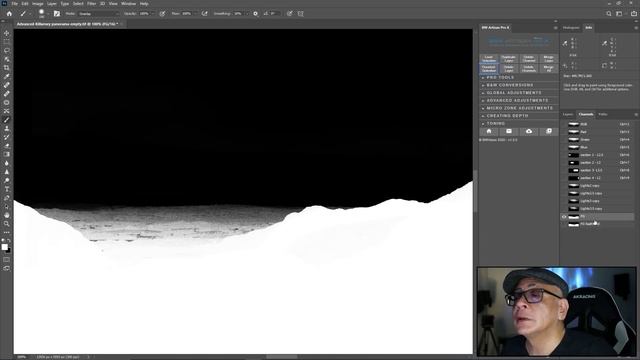Select the Blur tool
Image resolution: width=640 pixels, height=360 pixels.
click(7, 163)
